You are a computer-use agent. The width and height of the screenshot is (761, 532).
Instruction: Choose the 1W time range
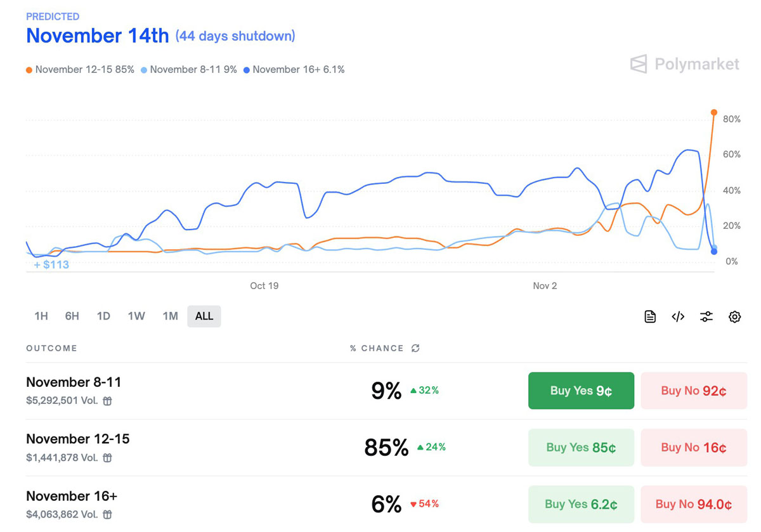(x=136, y=316)
